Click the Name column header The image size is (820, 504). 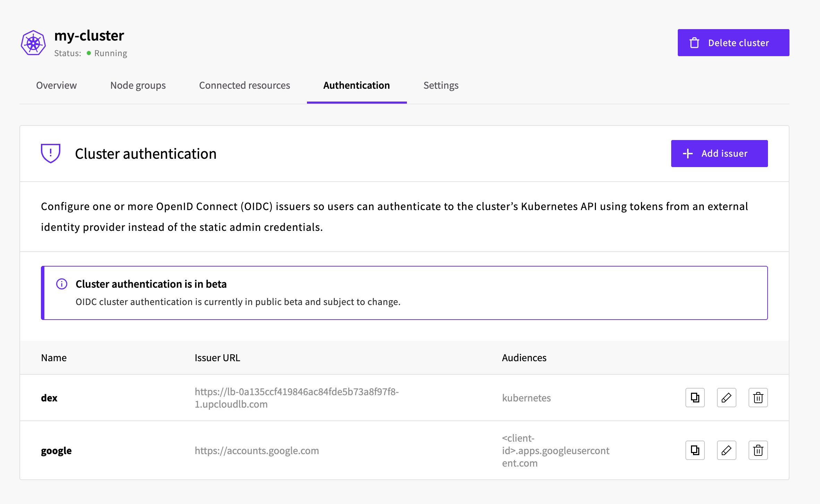click(x=54, y=358)
